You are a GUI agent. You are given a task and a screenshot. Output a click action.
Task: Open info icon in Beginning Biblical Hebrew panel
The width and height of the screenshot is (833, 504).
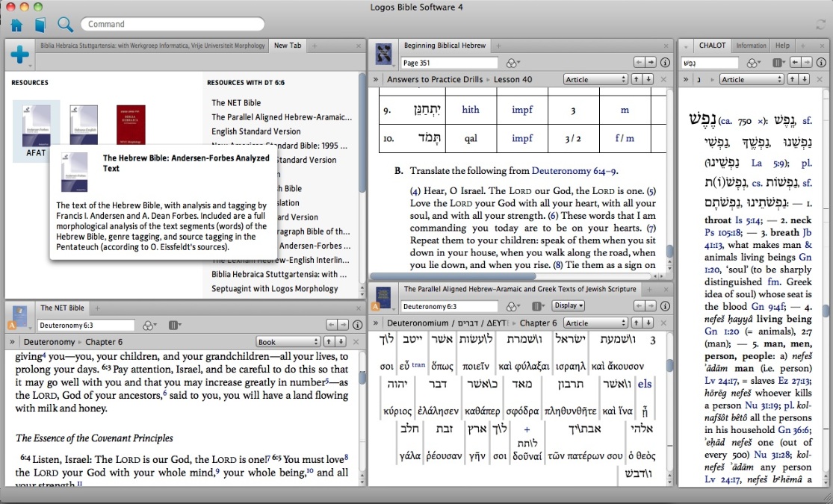point(665,63)
